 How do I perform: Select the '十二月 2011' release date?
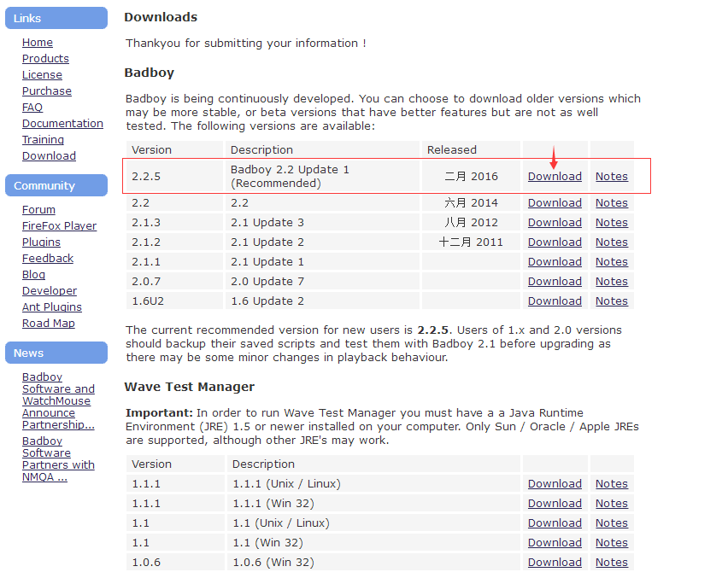[x=471, y=242]
